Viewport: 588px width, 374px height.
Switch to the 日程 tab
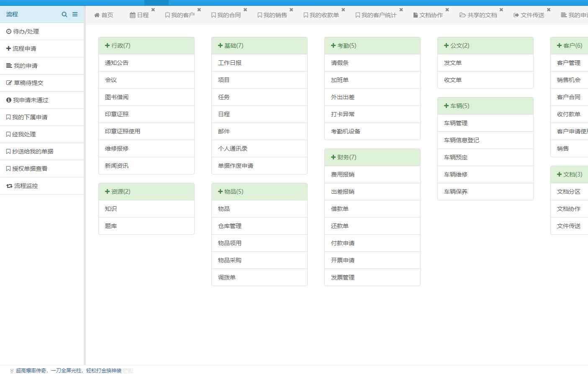[x=139, y=15]
